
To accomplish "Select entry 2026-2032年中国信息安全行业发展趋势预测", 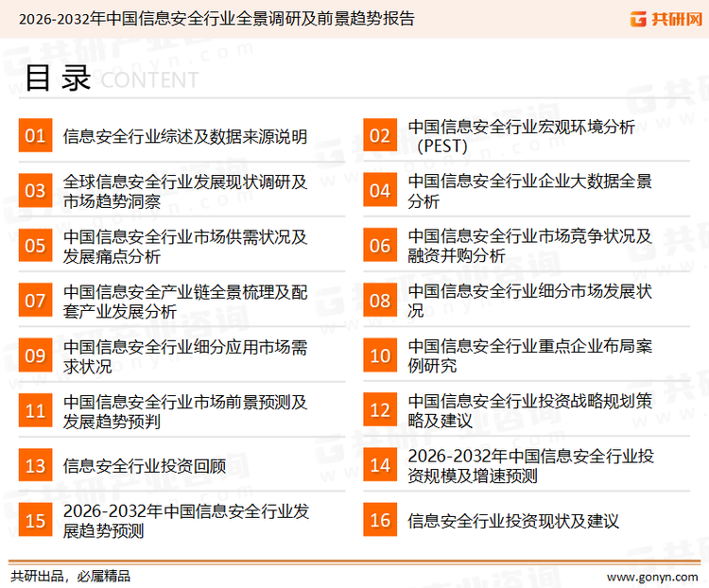I will coord(186,521).
